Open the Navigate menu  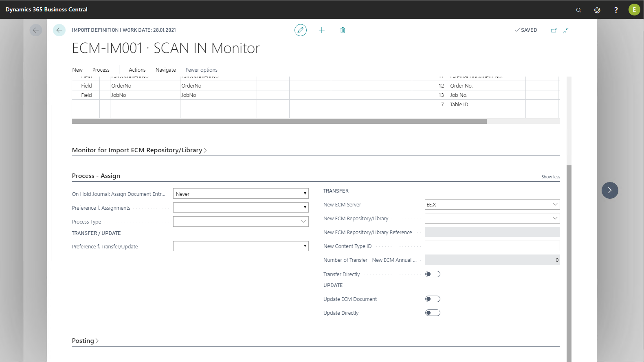click(165, 70)
